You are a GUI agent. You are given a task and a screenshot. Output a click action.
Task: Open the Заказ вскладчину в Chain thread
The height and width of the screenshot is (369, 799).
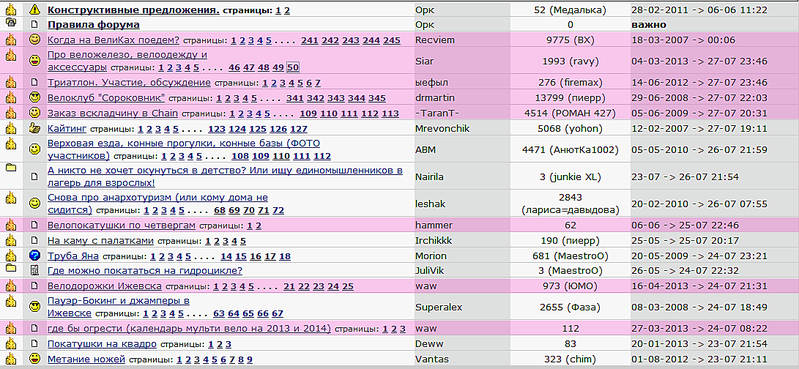pos(113,113)
